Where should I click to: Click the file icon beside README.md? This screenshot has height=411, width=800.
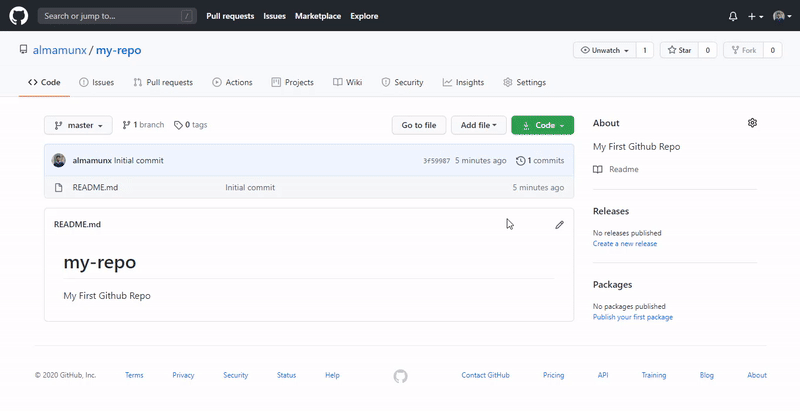coord(59,188)
